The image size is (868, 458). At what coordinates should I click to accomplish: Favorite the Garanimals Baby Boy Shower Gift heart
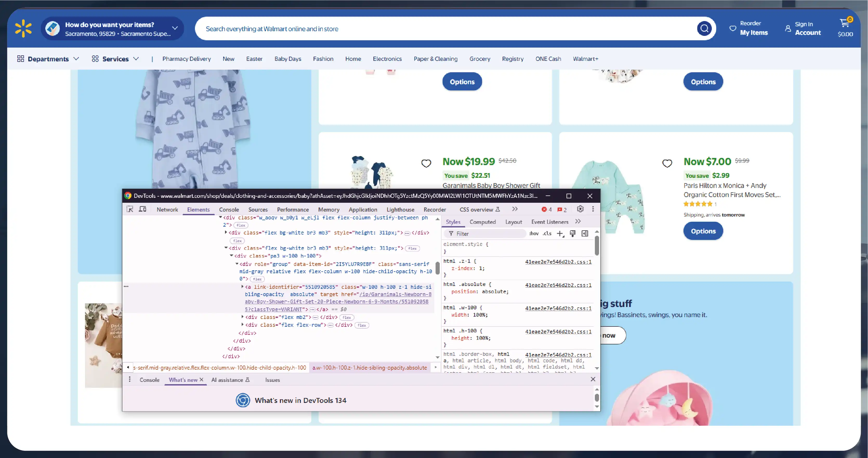pyautogui.click(x=426, y=163)
